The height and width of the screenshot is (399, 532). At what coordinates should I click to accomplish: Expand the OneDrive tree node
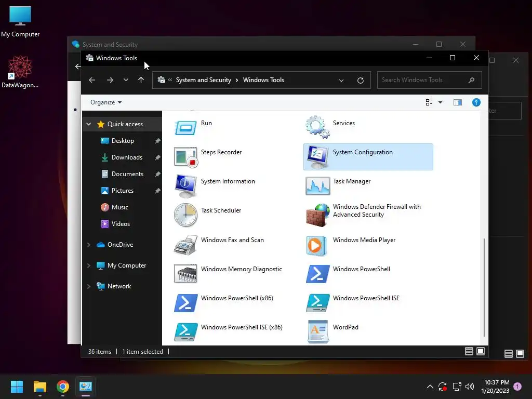88,245
